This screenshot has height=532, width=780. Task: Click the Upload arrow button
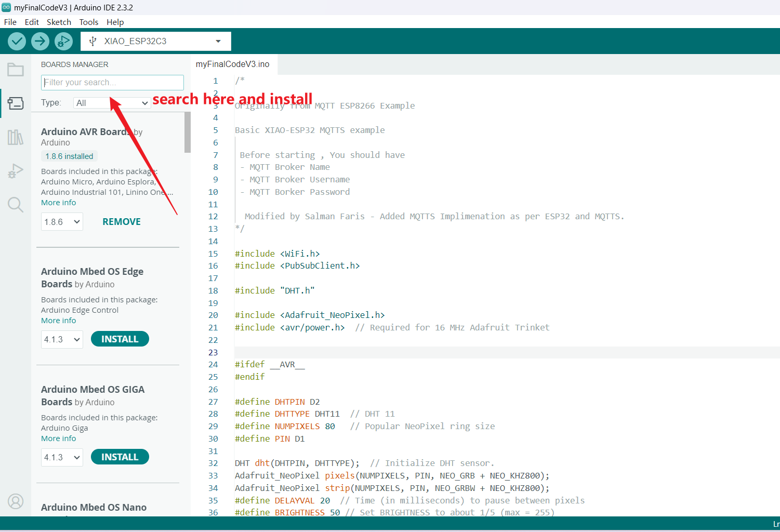tap(40, 41)
